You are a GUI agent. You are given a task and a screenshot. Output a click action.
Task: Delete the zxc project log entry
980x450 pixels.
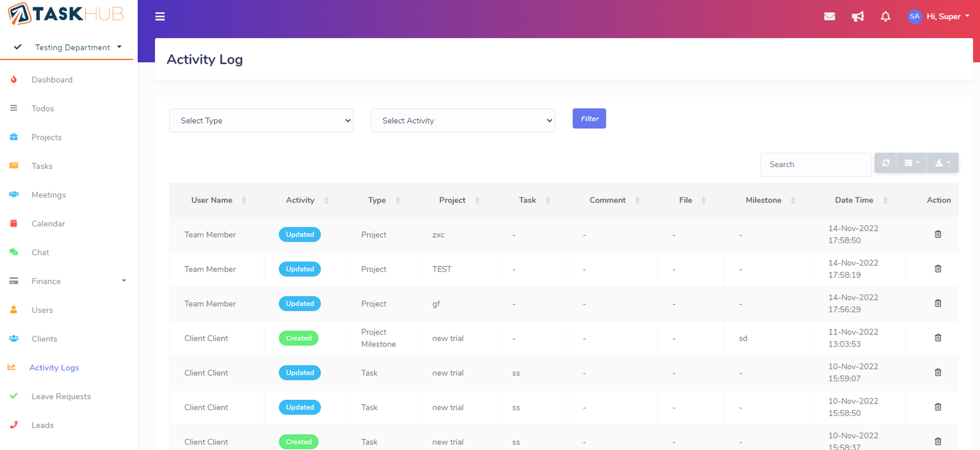(x=938, y=234)
